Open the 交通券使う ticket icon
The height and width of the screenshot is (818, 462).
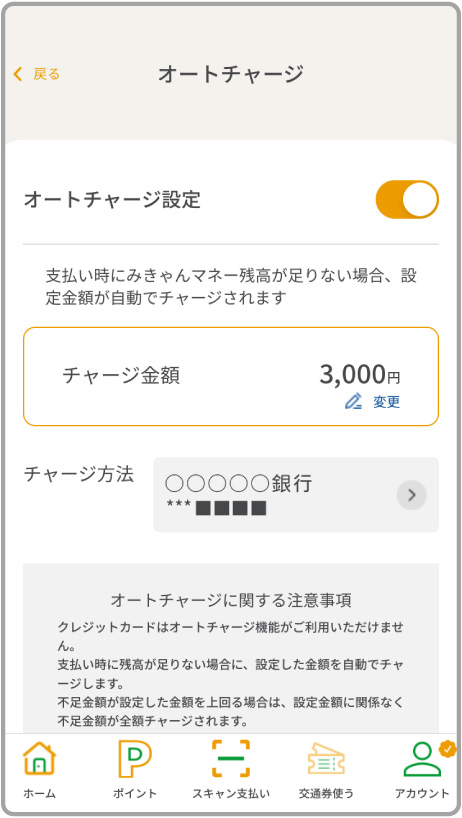coord(326,759)
